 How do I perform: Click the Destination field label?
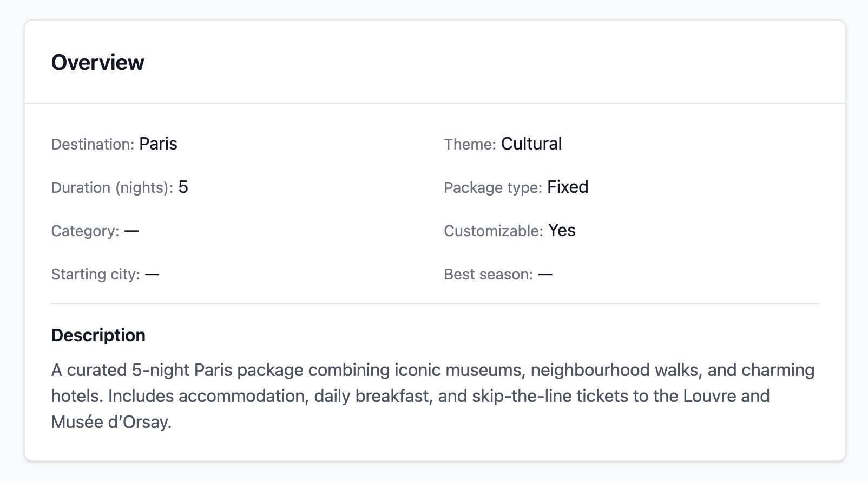pos(92,144)
